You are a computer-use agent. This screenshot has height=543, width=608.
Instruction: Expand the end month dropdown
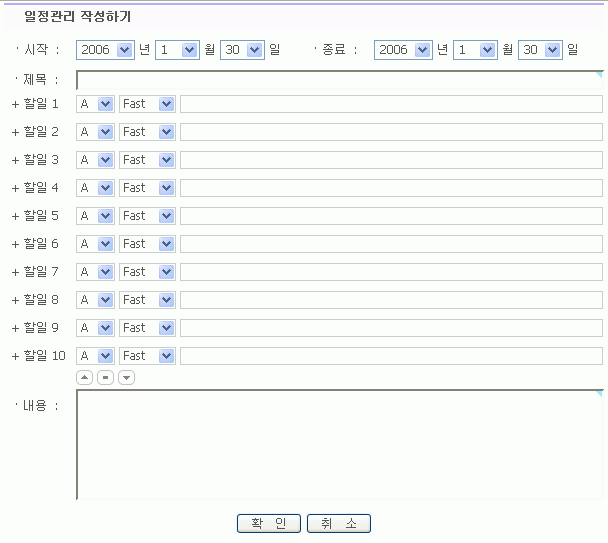point(474,49)
